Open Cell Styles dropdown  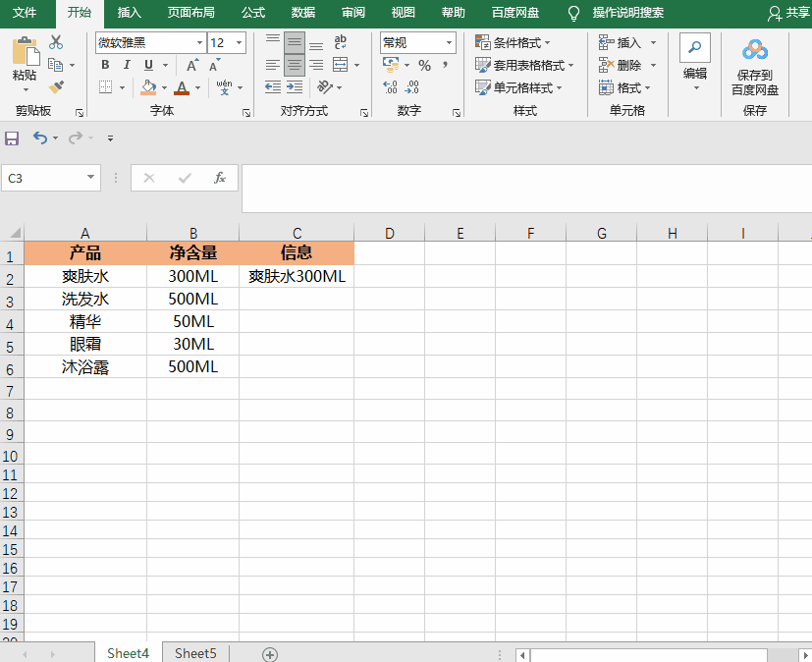[518, 87]
